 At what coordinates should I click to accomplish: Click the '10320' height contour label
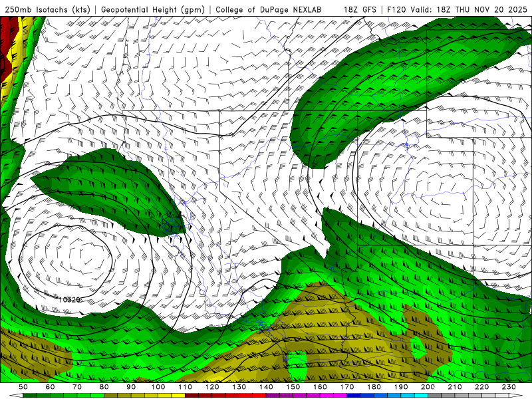tap(70, 300)
